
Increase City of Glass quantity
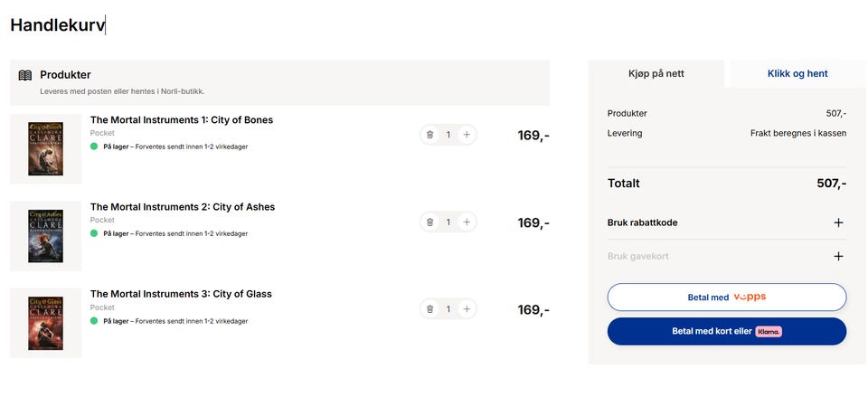point(467,309)
